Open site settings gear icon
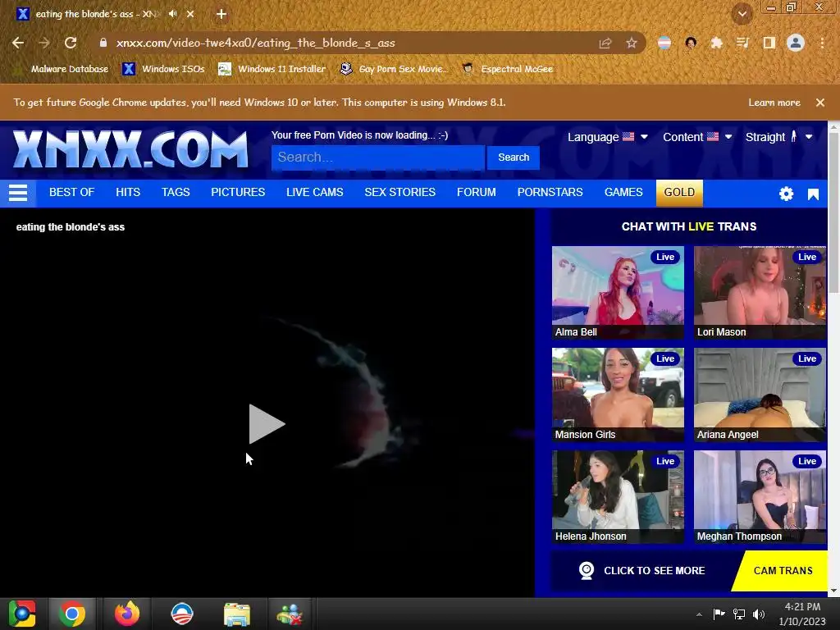The image size is (840, 630). [x=786, y=194]
